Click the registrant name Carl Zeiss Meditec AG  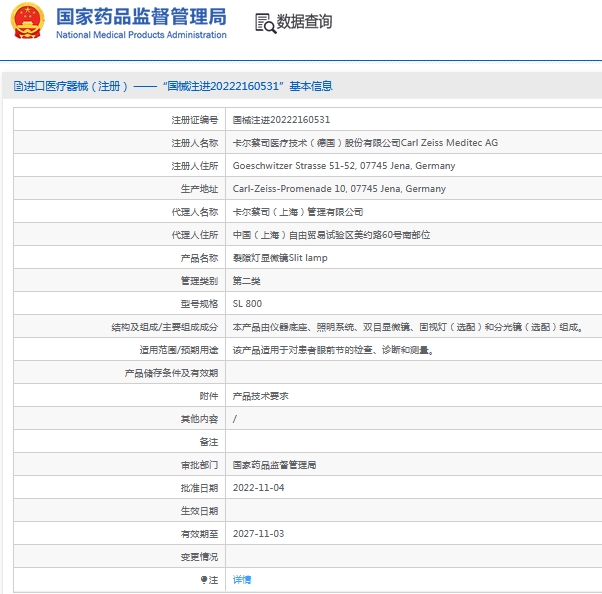pos(365,143)
